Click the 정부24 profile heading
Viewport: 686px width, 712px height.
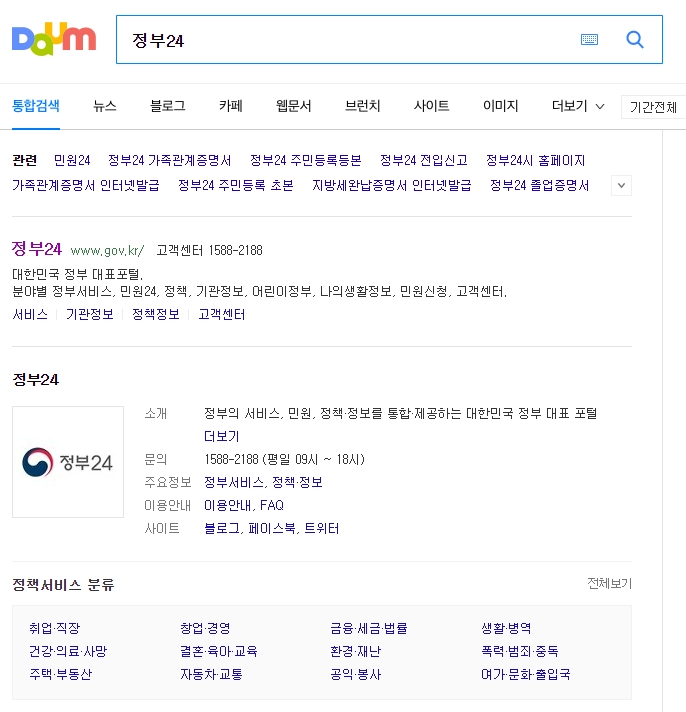point(36,380)
